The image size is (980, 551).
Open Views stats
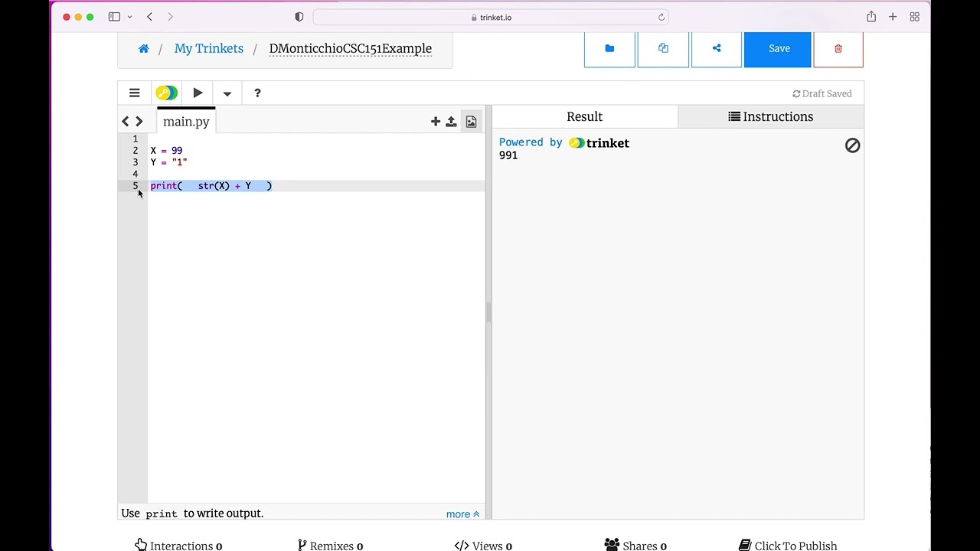click(x=483, y=545)
